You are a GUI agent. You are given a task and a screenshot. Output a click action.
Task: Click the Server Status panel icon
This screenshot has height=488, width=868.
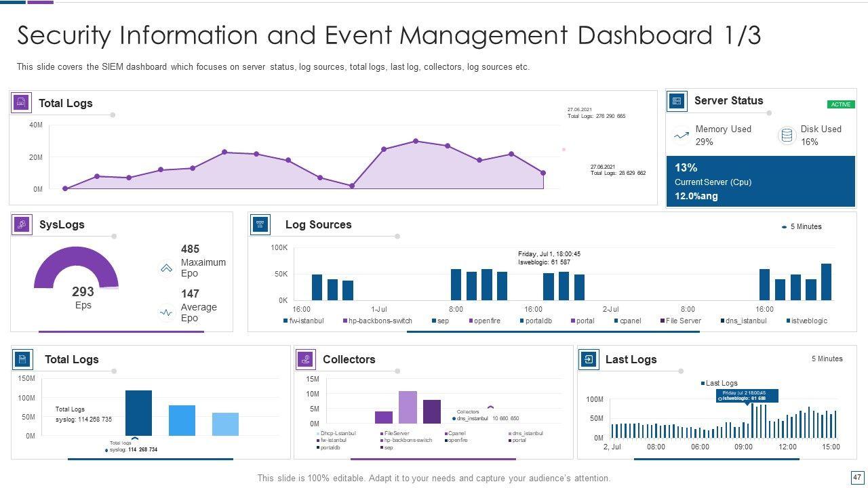(676, 101)
